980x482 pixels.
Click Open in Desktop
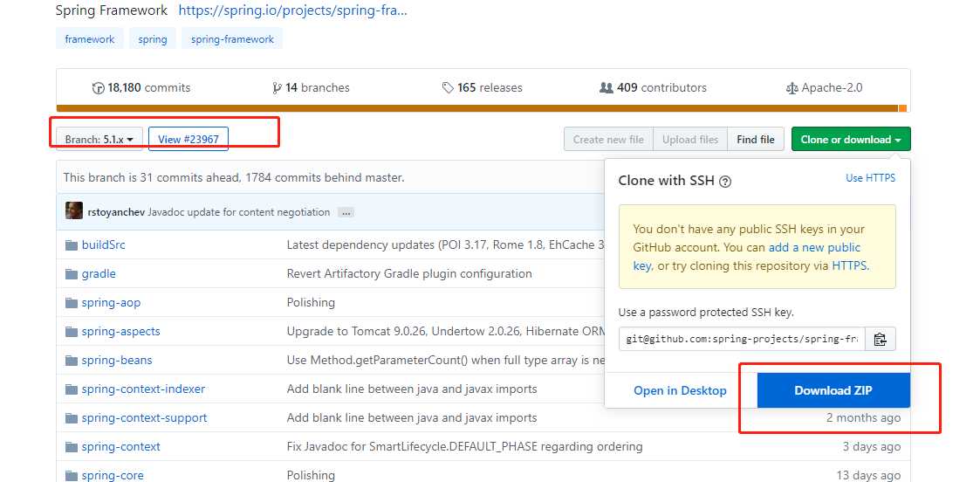680,390
